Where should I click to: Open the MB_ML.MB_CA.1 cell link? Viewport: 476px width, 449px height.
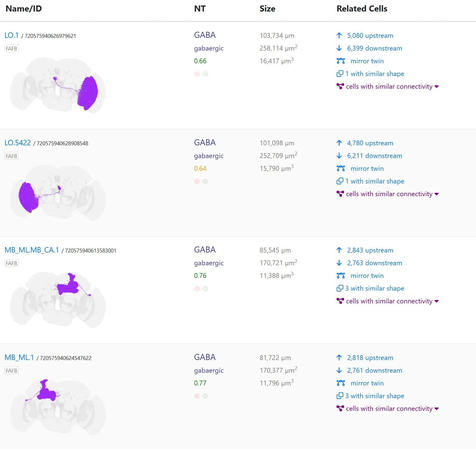pos(32,250)
